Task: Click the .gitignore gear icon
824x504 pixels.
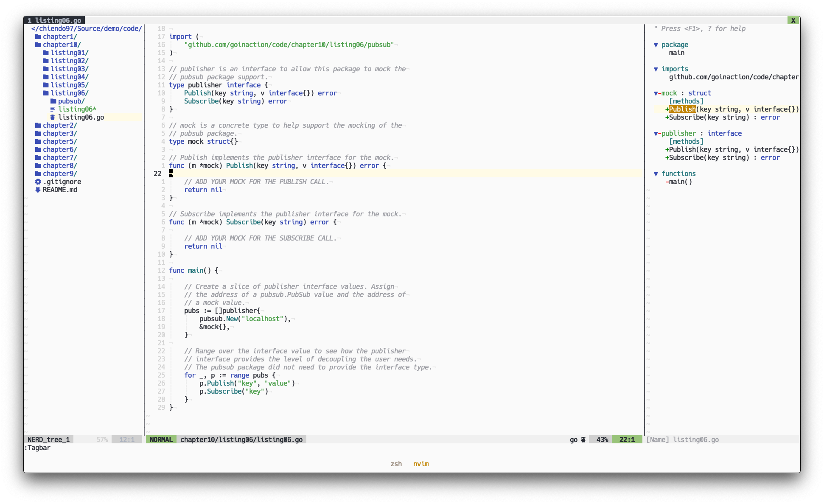Action: 38,182
